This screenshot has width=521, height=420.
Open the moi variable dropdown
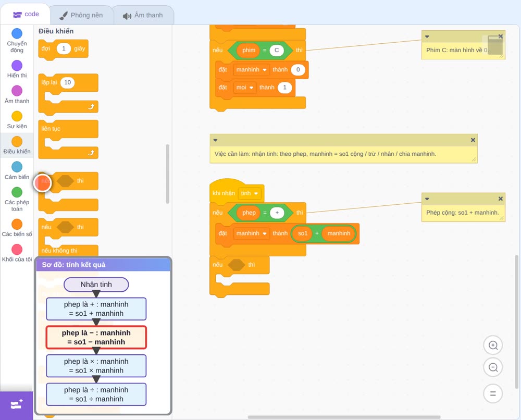click(x=245, y=88)
